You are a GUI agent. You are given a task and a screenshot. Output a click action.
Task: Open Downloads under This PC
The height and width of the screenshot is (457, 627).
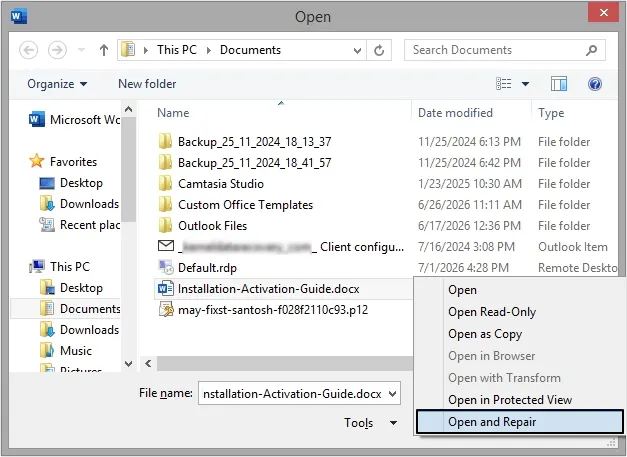point(79,329)
